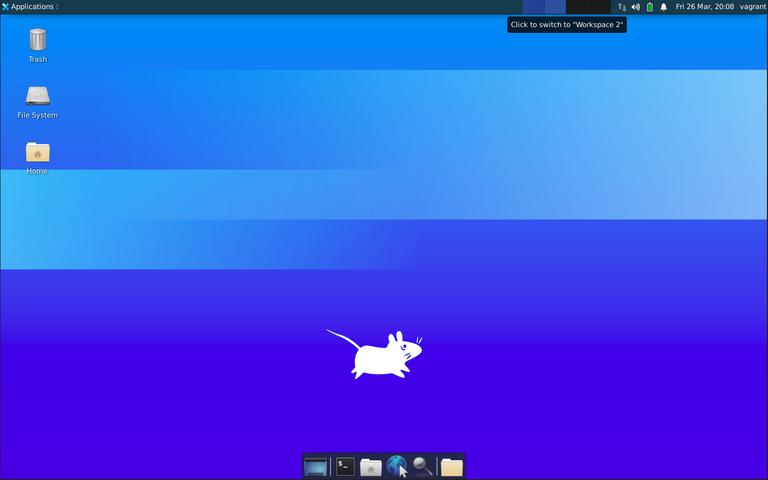Click the clock showing Fri 26 Mar
This screenshot has height=480, width=768.
click(704, 7)
